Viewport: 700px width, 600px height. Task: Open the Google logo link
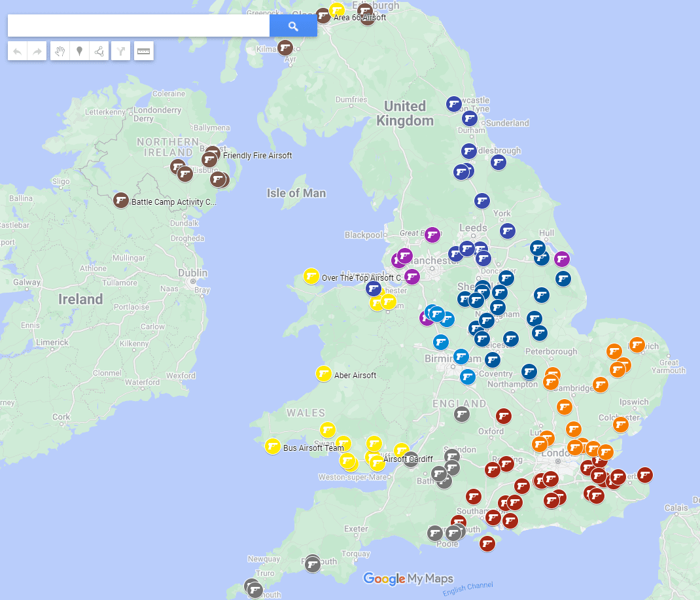tap(385, 579)
